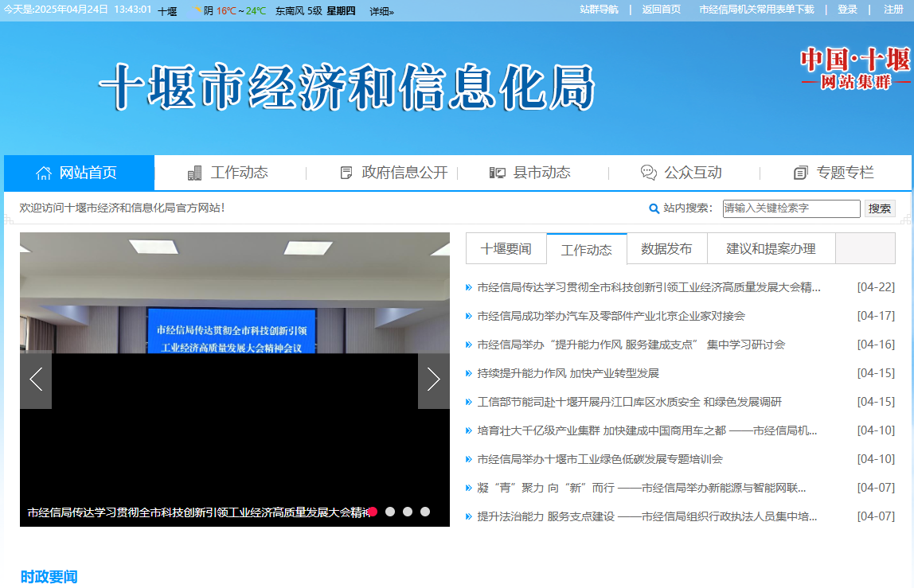Click the icon beside 县市动态

(x=498, y=173)
